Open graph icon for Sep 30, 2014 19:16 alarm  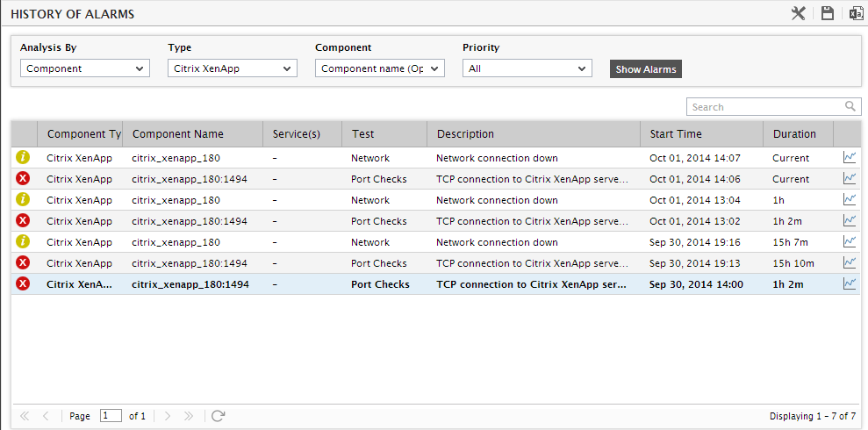click(850, 242)
